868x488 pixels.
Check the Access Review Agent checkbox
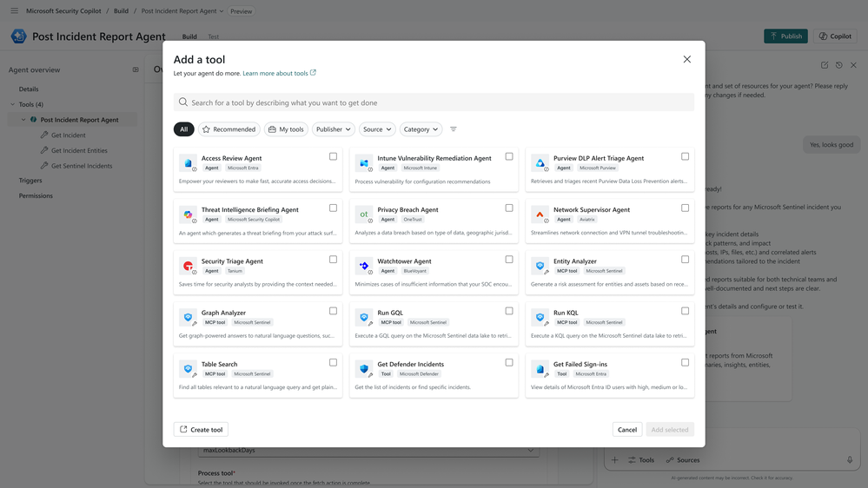click(x=334, y=156)
